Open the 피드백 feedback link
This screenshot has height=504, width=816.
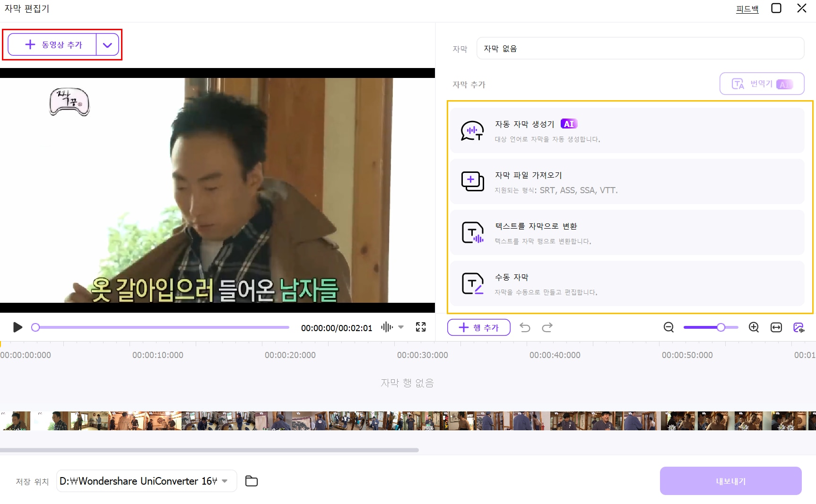tap(747, 8)
